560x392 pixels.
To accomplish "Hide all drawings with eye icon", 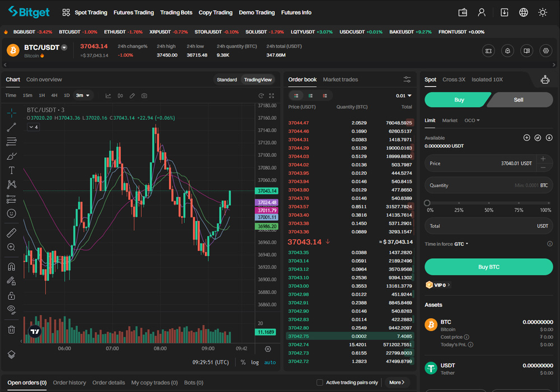I will pos(11,310).
